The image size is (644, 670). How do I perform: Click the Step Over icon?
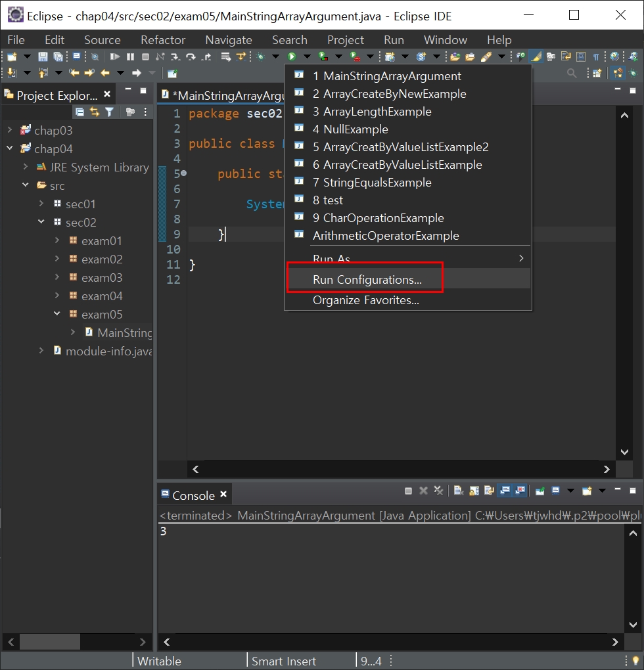[191, 56]
